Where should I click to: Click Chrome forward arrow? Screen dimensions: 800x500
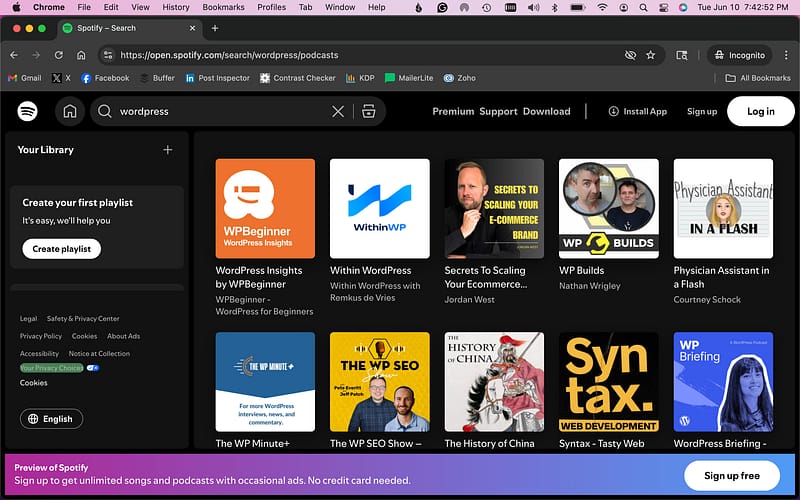coord(36,55)
